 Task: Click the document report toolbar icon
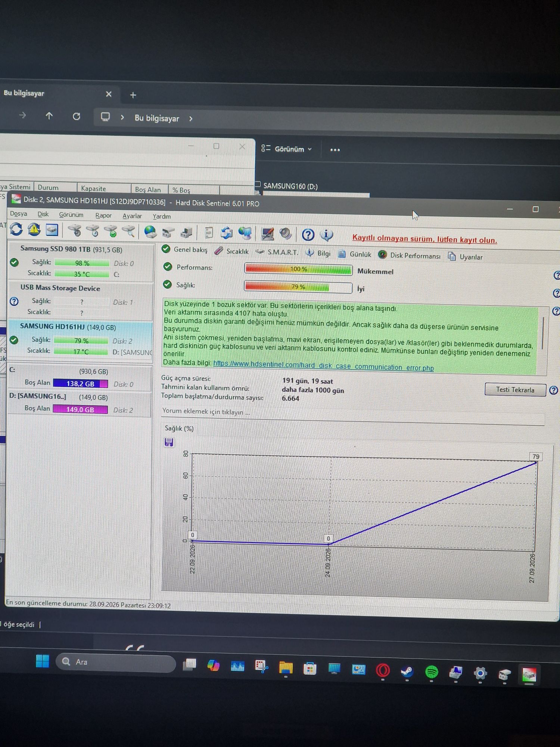[209, 233]
